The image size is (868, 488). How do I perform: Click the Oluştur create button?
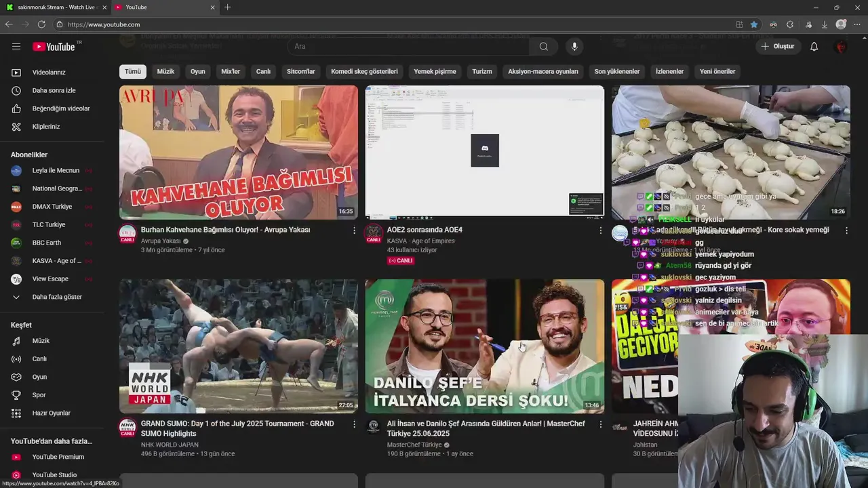[x=778, y=46]
